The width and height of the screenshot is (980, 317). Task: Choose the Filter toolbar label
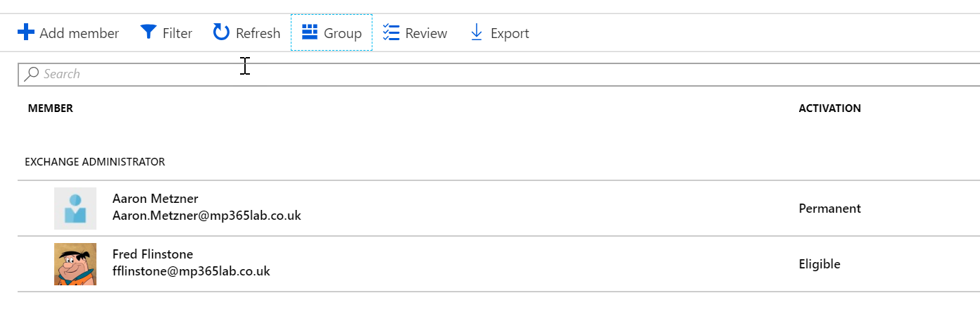tap(177, 33)
